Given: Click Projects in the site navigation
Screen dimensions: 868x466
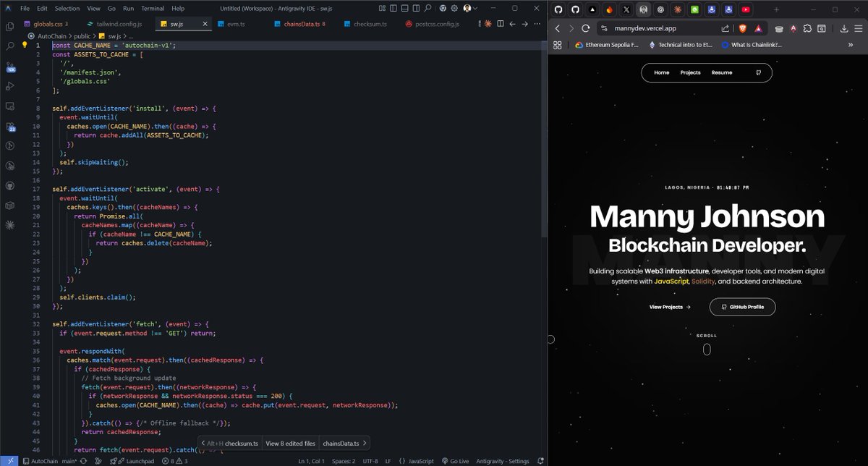Looking at the screenshot, I should click(690, 72).
